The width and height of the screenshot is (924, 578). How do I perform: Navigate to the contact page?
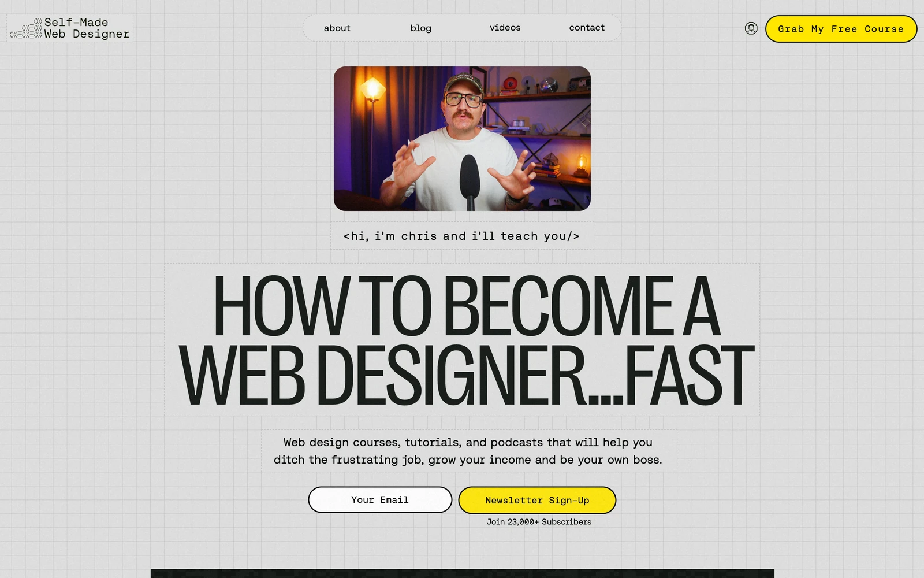(587, 28)
